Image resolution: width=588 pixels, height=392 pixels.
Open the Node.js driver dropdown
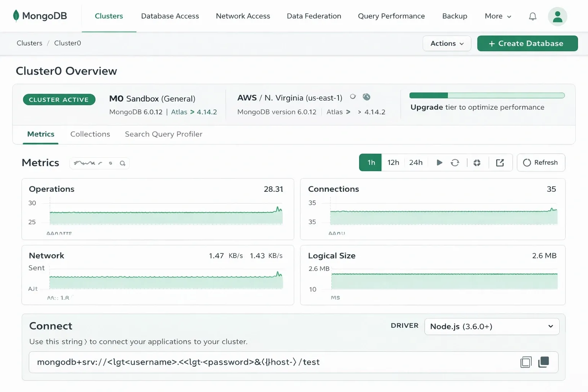[492, 326]
